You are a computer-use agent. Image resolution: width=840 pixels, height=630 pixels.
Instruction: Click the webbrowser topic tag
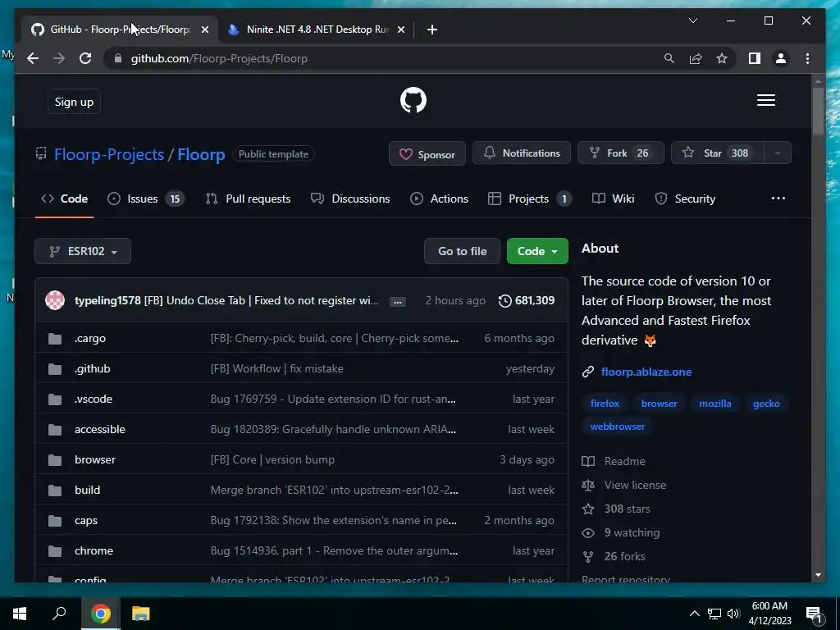tap(617, 427)
